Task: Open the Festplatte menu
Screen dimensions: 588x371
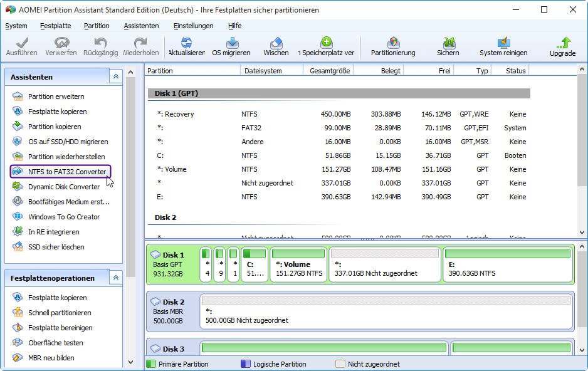Action: tap(56, 26)
